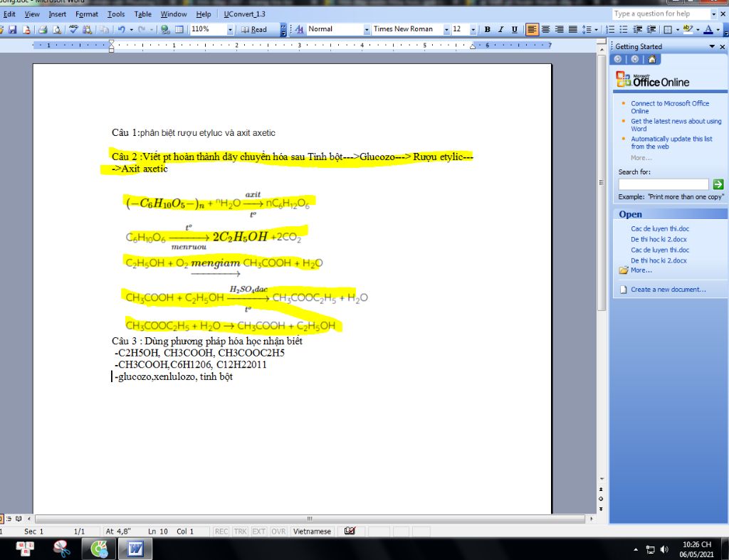Click Decrease Indent icon
The image size is (729, 560).
click(638, 29)
